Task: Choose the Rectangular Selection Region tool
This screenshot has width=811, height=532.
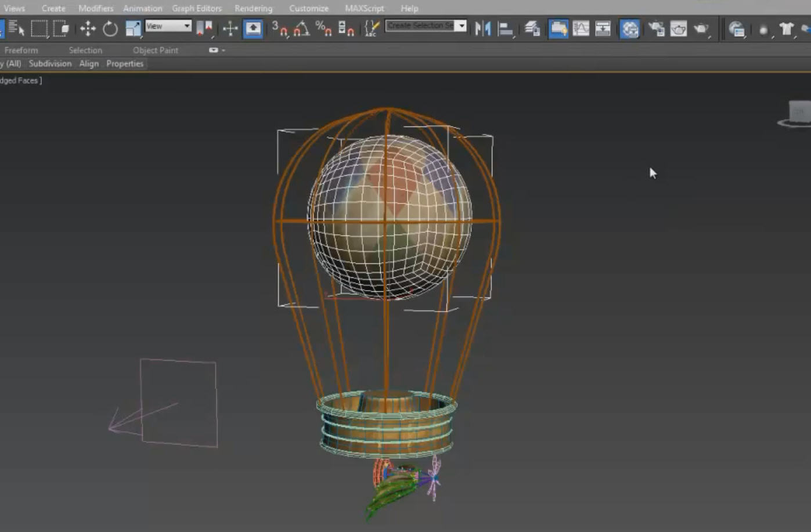Action: 39,28
